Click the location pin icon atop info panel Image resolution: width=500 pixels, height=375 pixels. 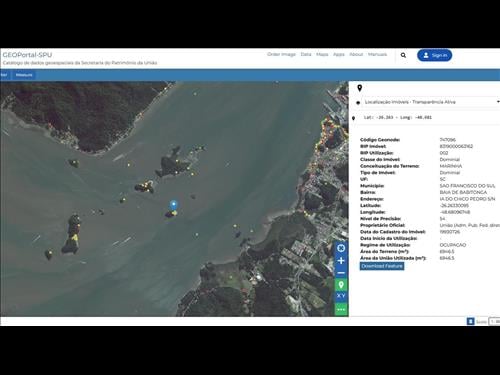(x=359, y=88)
